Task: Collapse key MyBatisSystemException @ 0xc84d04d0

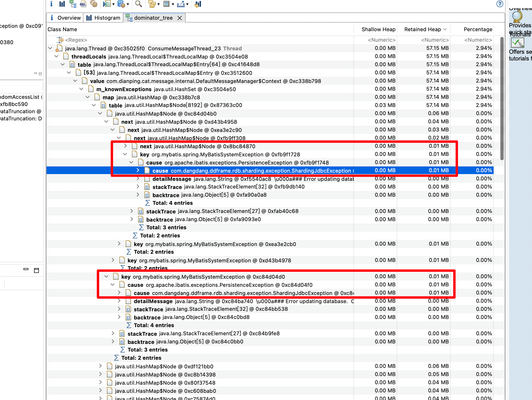Action: [x=106, y=276]
